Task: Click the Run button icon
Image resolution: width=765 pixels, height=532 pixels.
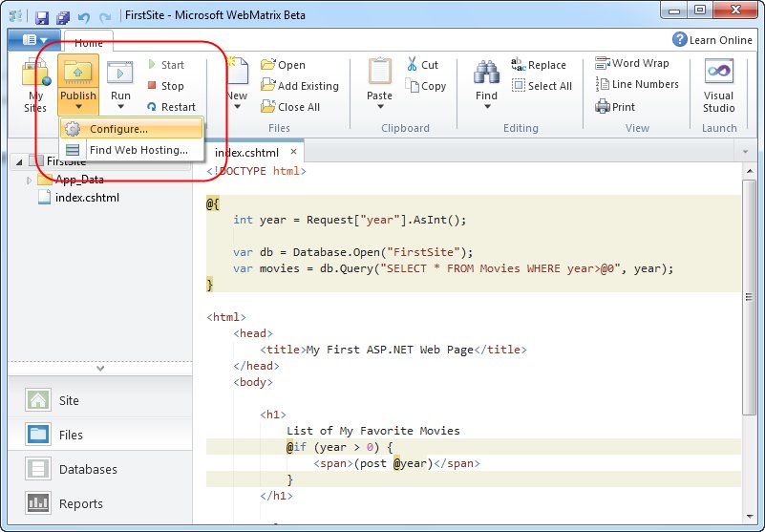Action: [x=120, y=74]
